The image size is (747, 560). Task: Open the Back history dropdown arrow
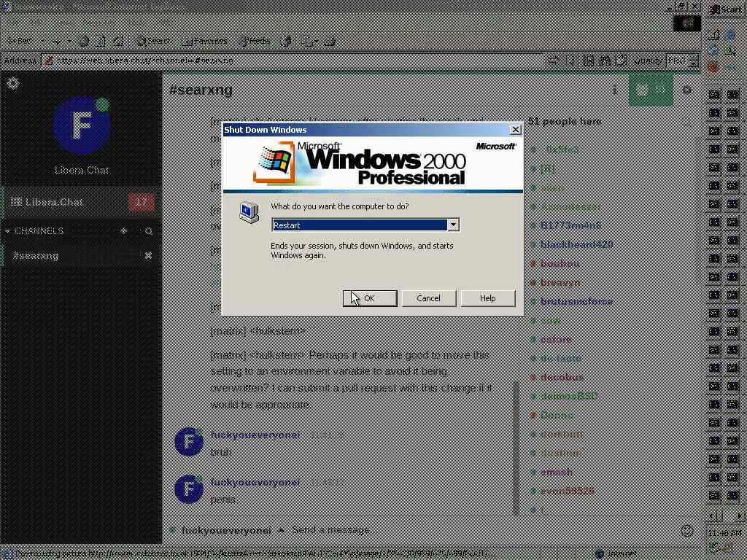click(42, 42)
